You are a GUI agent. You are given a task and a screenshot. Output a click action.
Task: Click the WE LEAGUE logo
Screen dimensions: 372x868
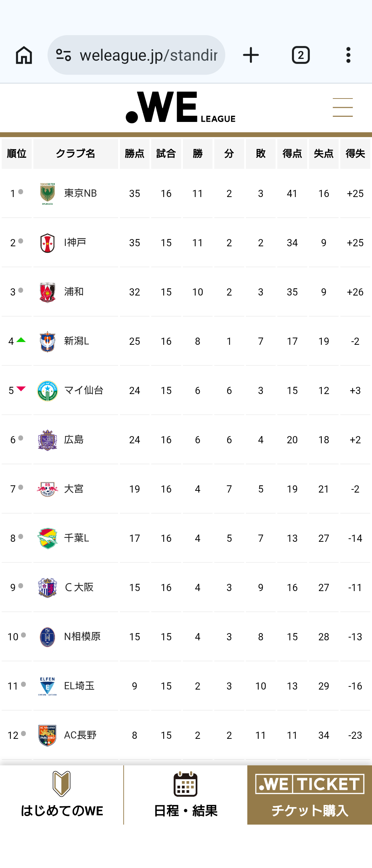click(x=181, y=107)
